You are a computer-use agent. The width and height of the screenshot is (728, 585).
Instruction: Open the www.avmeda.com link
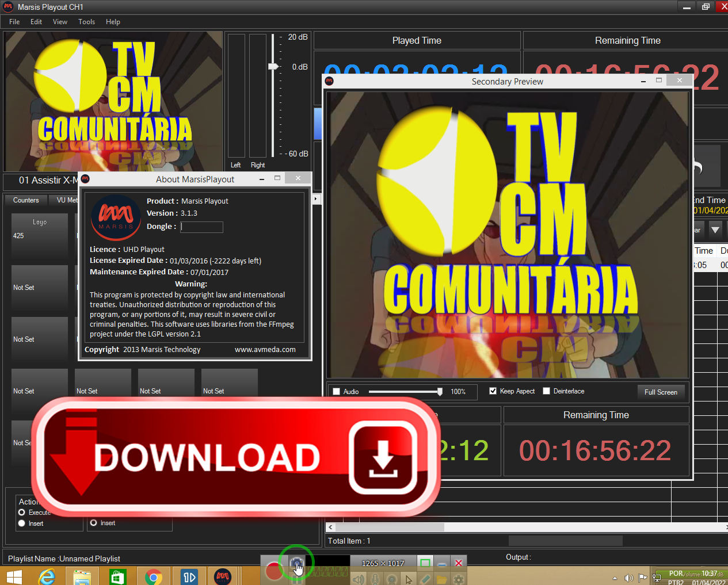tap(265, 349)
